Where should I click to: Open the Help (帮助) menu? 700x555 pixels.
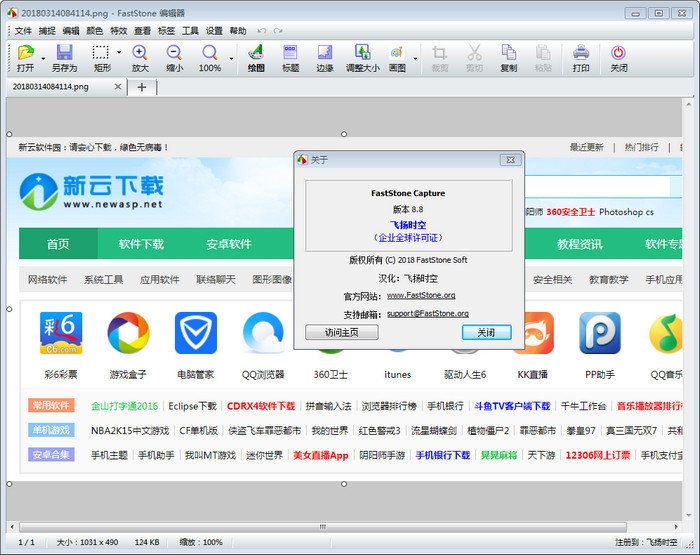point(238,31)
